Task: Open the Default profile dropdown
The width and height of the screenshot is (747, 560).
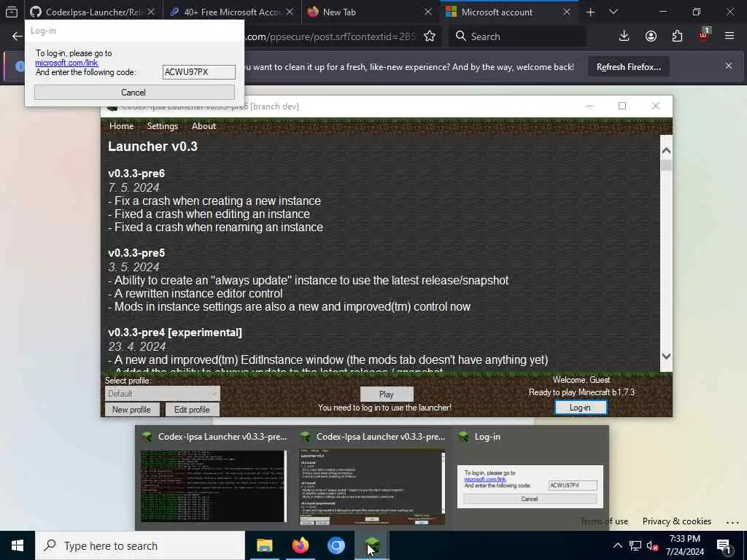Action: pos(163,394)
